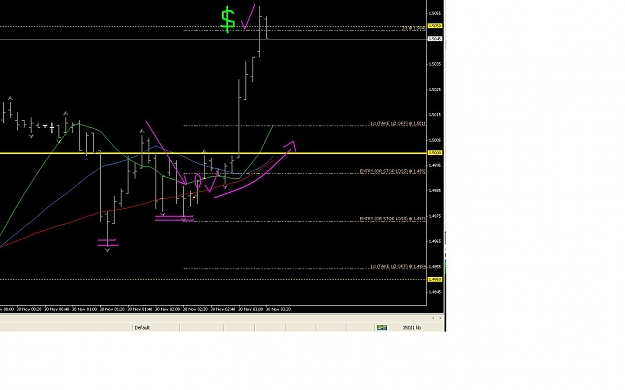
Task: Click the 01:00 time axis label
Action: pyautogui.click(x=84, y=309)
